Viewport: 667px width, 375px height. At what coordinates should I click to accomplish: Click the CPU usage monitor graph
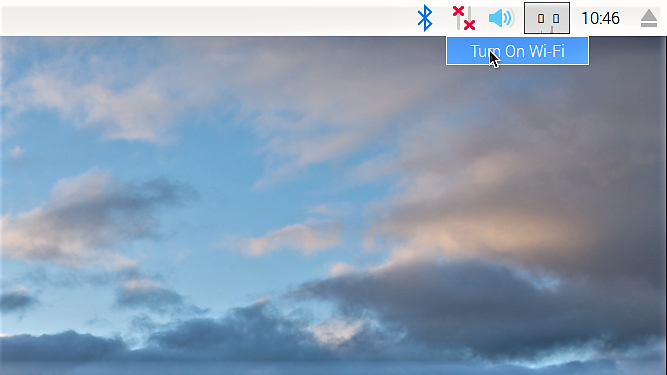[x=547, y=18]
